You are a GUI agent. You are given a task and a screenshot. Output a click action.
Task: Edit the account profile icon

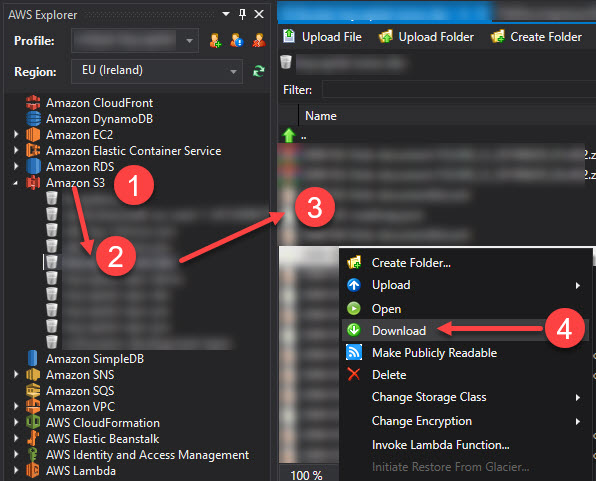click(x=237, y=40)
